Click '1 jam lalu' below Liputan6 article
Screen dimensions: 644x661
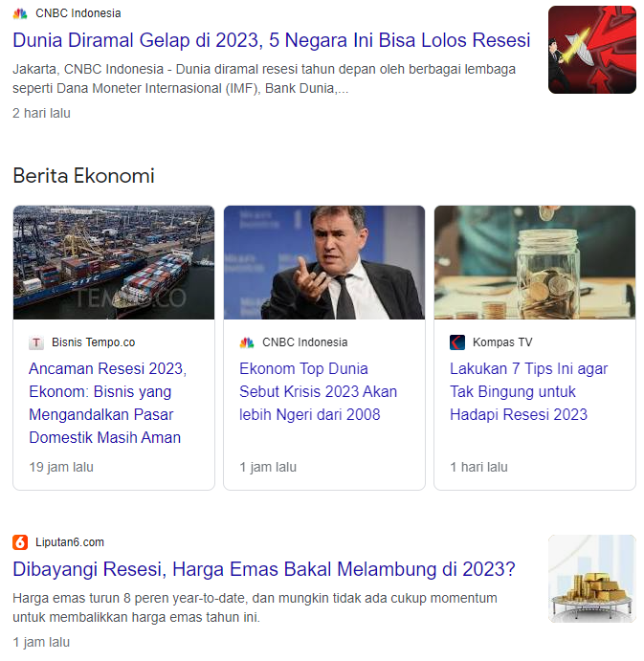click(x=41, y=643)
